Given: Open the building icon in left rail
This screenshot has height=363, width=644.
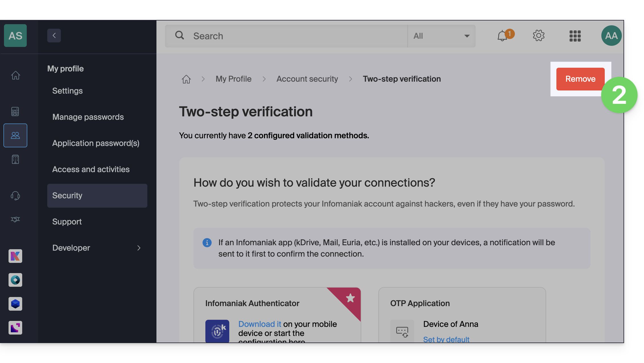Looking at the screenshot, I should click(15, 159).
